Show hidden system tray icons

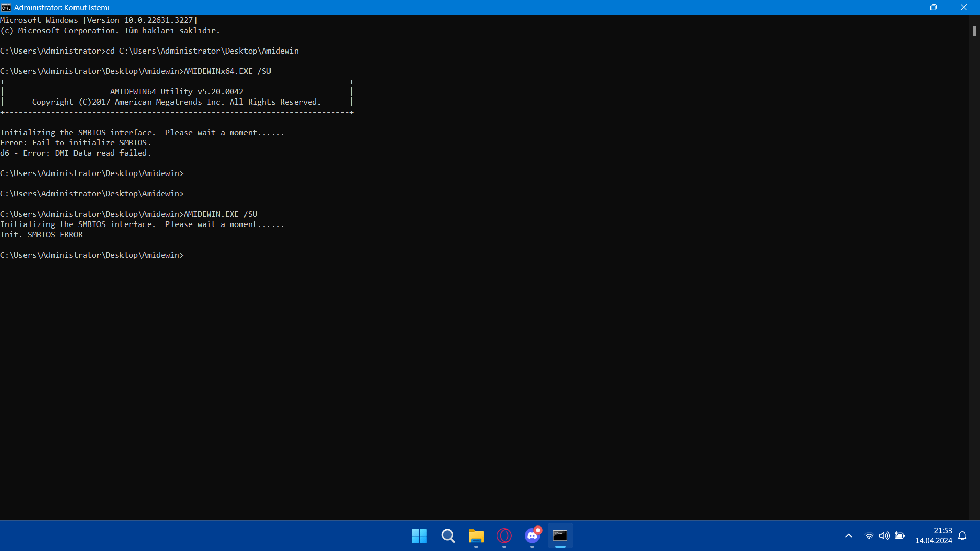click(x=849, y=536)
